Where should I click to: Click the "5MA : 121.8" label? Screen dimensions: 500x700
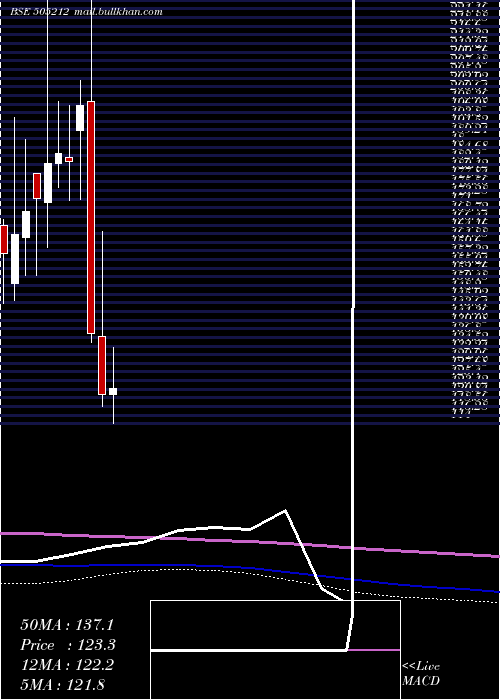pos(62,685)
